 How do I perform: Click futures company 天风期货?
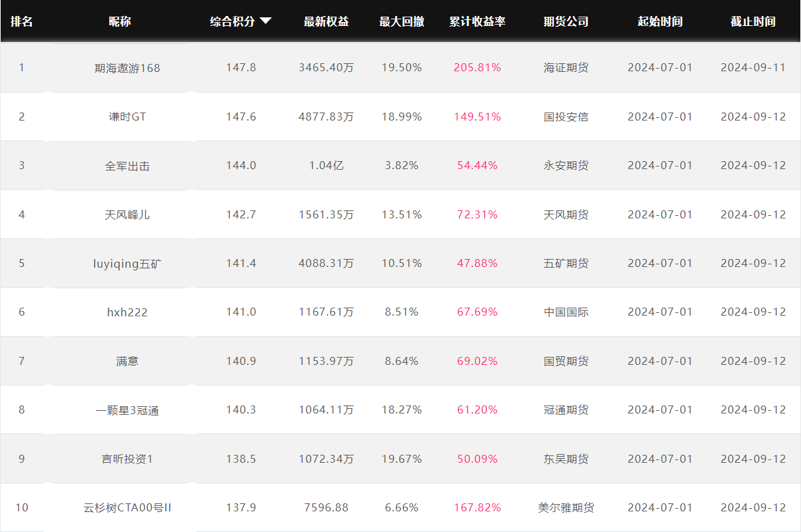tap(566, 214)
